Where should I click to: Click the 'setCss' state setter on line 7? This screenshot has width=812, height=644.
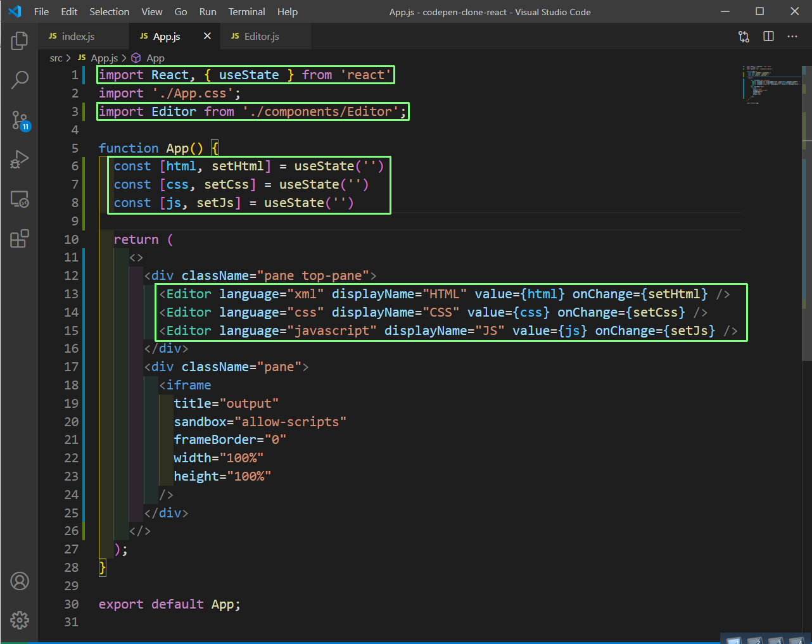(x=226, y=185)
